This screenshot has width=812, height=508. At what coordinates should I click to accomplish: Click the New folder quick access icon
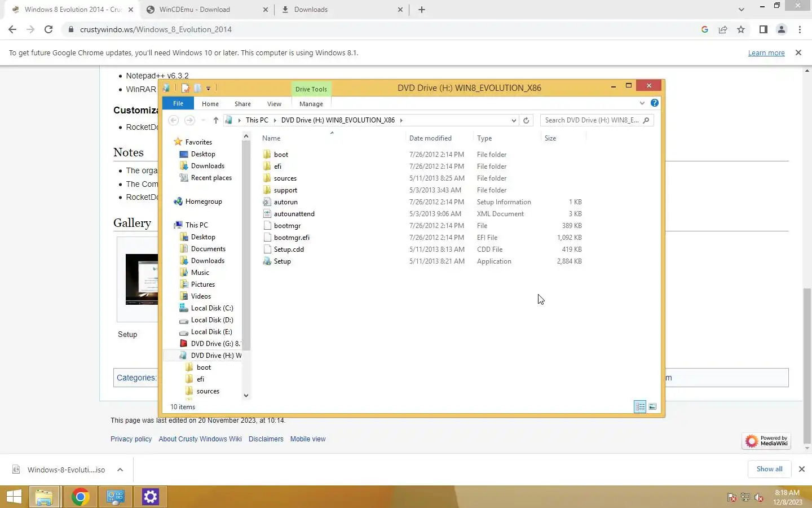pyautogui.click(x=197, y=88)
